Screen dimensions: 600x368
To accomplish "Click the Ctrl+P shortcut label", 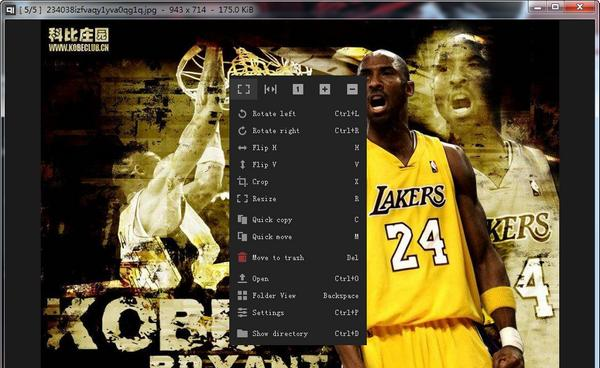I will (x=347, y=313).
